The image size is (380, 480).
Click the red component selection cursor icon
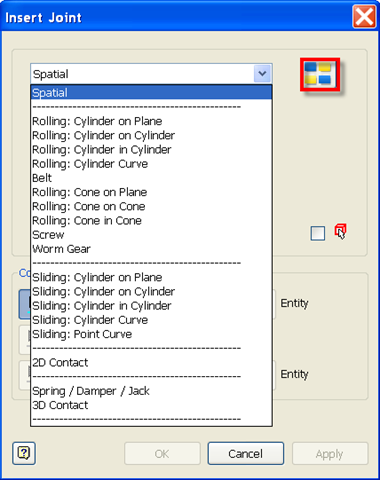click(x=340, y=232)
